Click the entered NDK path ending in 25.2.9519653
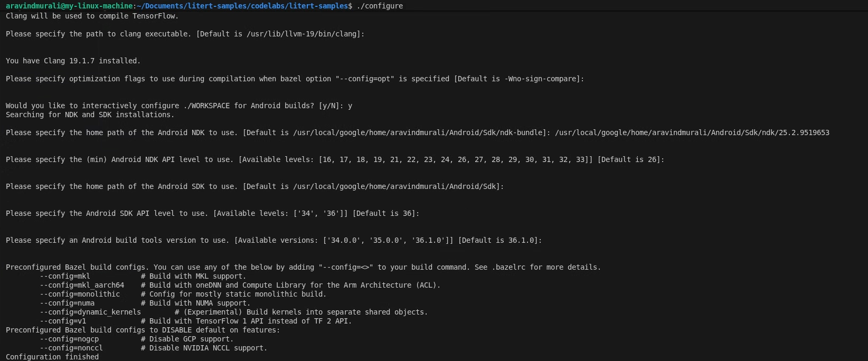 (692, 132)
